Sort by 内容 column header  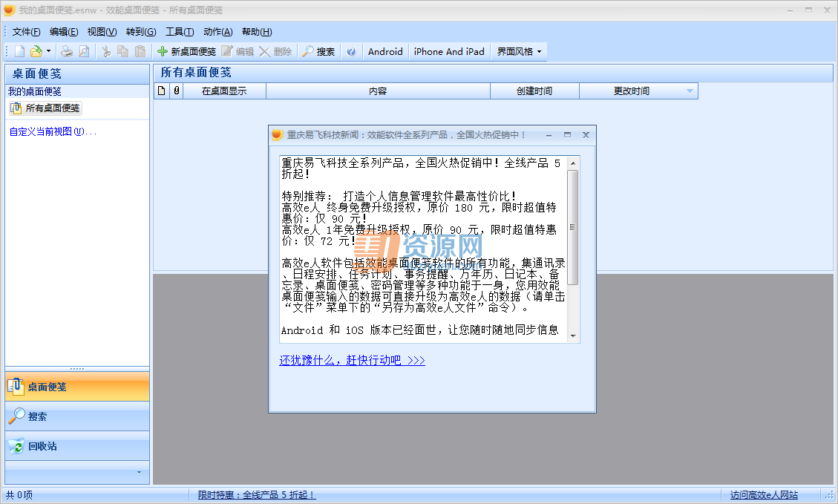[x=378, y=91]
